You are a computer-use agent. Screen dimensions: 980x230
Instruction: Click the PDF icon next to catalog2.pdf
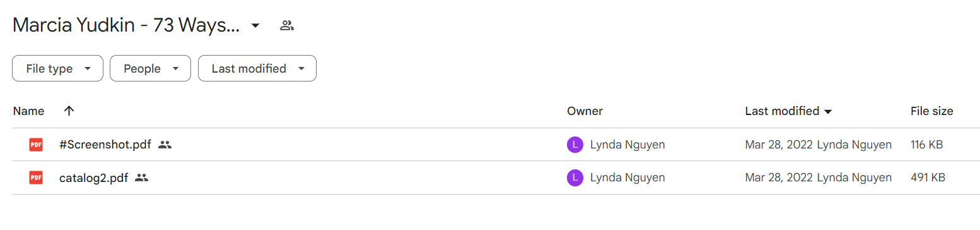[x=36, y=178]
